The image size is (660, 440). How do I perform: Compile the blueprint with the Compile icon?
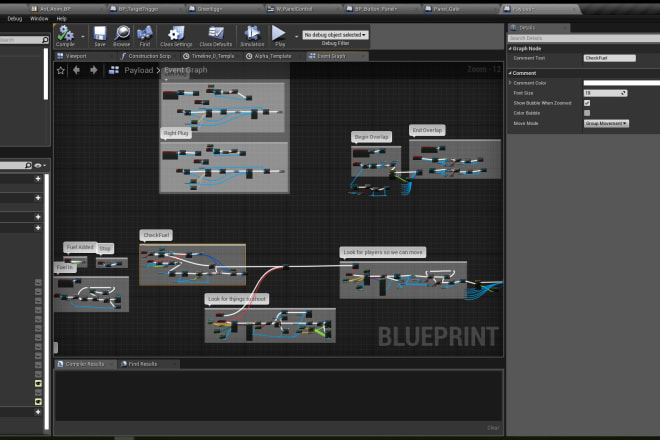pos(65,36)
